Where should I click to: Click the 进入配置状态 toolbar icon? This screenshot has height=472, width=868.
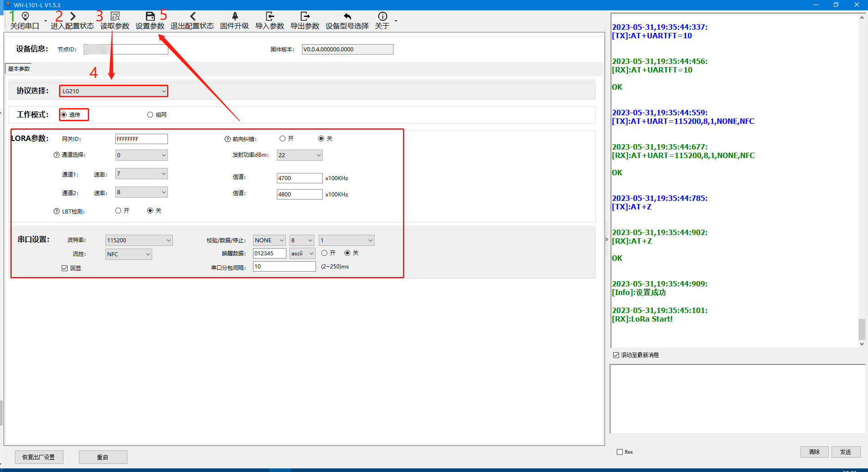tap(72, 17)
